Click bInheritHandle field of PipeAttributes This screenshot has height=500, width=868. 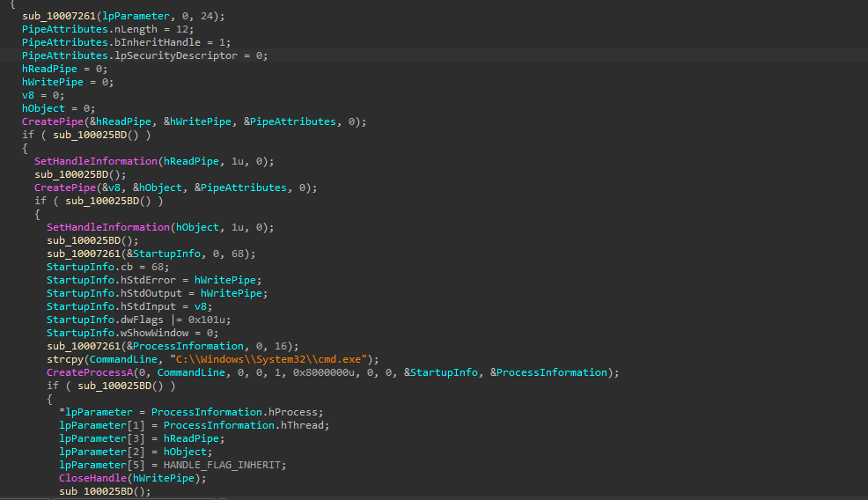[x=158, y=42]
